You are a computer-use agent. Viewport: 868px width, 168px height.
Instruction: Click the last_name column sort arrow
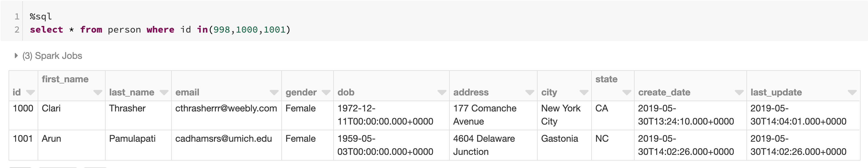coord(164,93)
